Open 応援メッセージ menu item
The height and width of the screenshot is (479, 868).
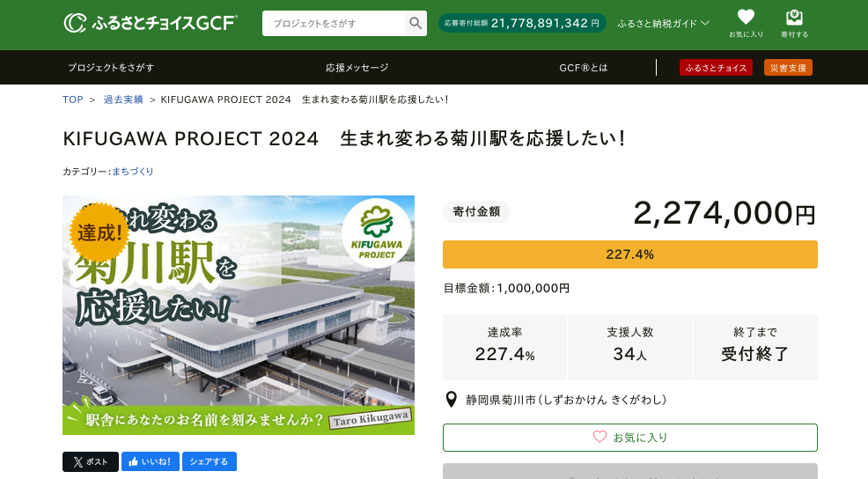[357, 68]
